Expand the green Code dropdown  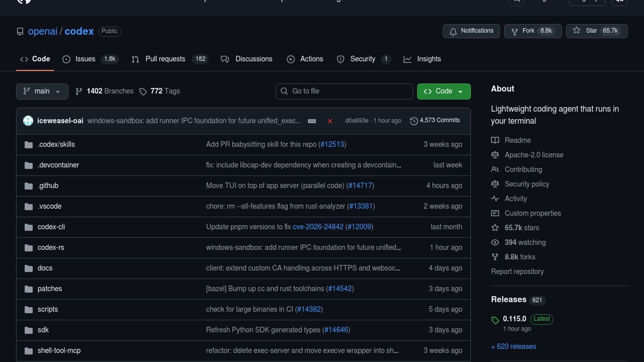click(x=443, y=91)
